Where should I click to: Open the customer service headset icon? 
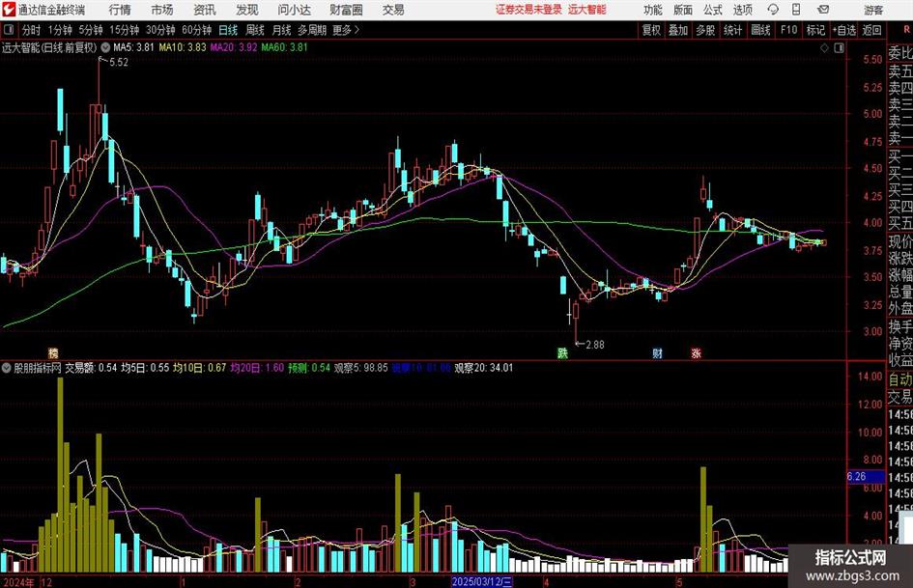click(773, 10)
